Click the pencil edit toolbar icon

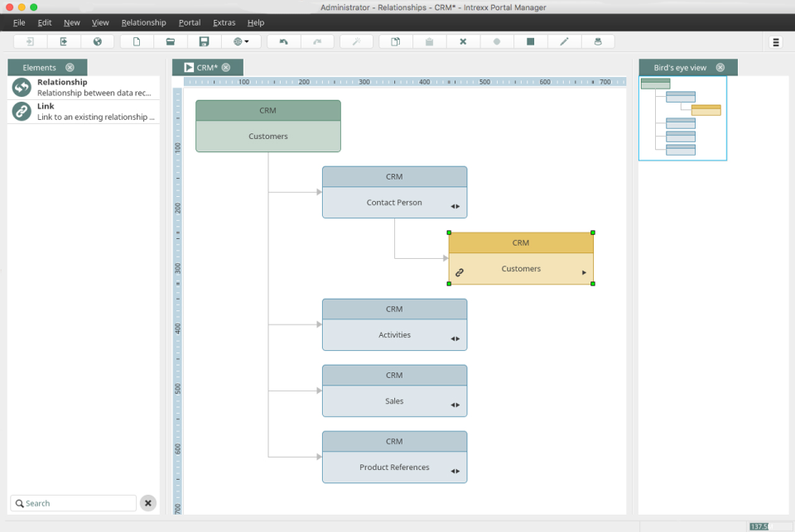(564, 41)
